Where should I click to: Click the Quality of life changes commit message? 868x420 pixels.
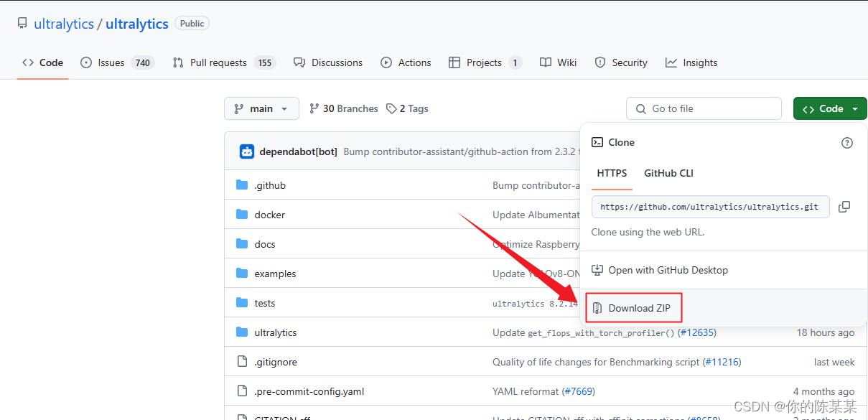point(596,362)
